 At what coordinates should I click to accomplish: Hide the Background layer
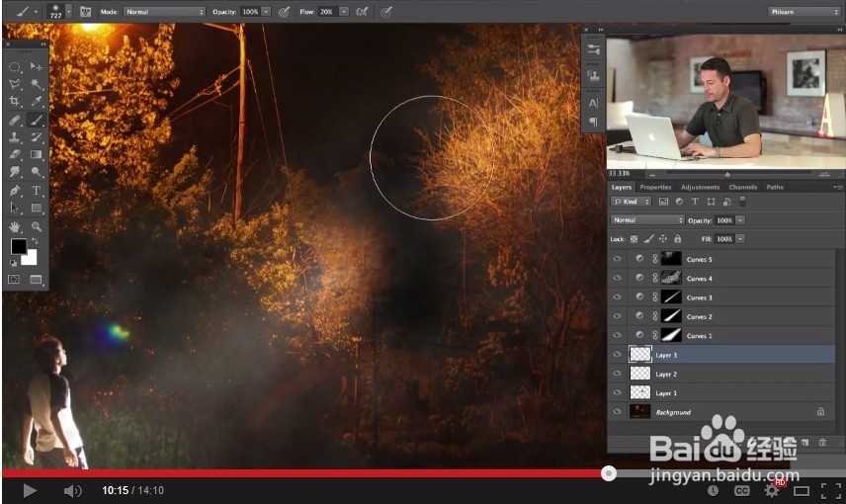coord(618,412)
